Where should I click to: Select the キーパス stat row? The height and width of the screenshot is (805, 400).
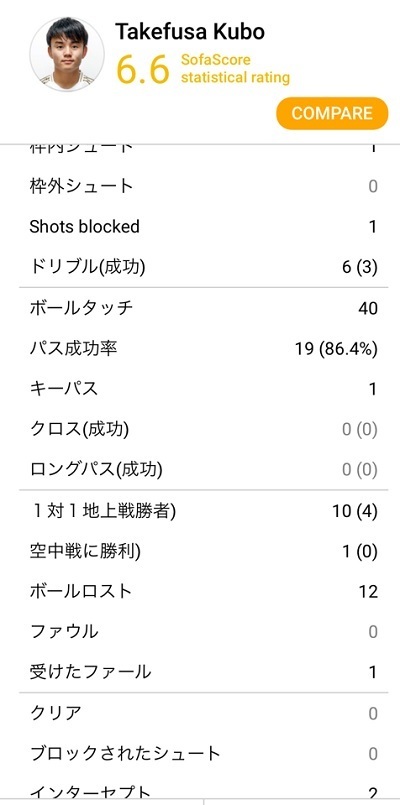click(200, 389)
